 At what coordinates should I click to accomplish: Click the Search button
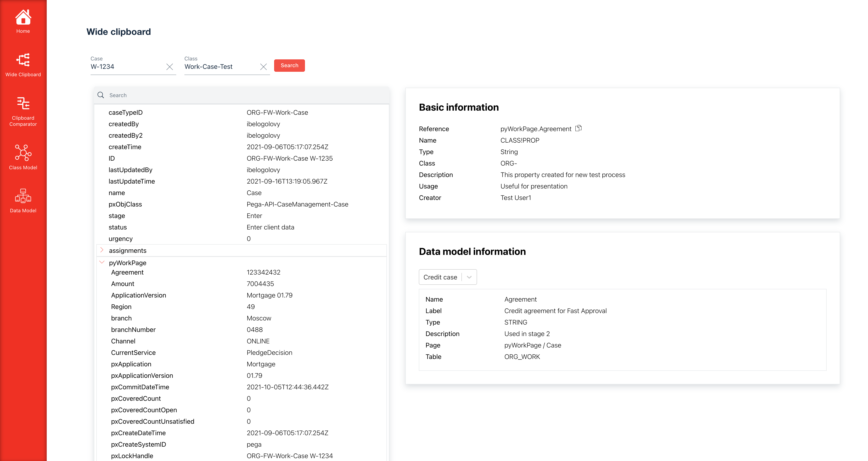(289, 65)
